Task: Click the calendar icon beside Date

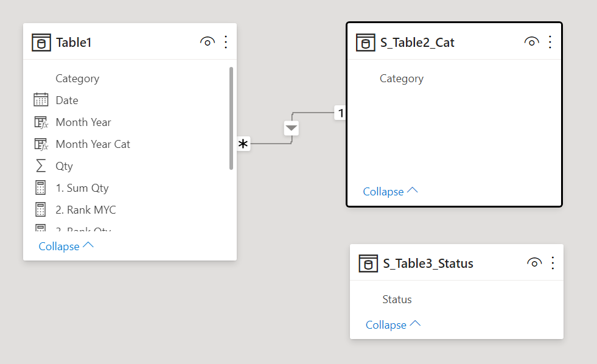Action: coord(41,100)
